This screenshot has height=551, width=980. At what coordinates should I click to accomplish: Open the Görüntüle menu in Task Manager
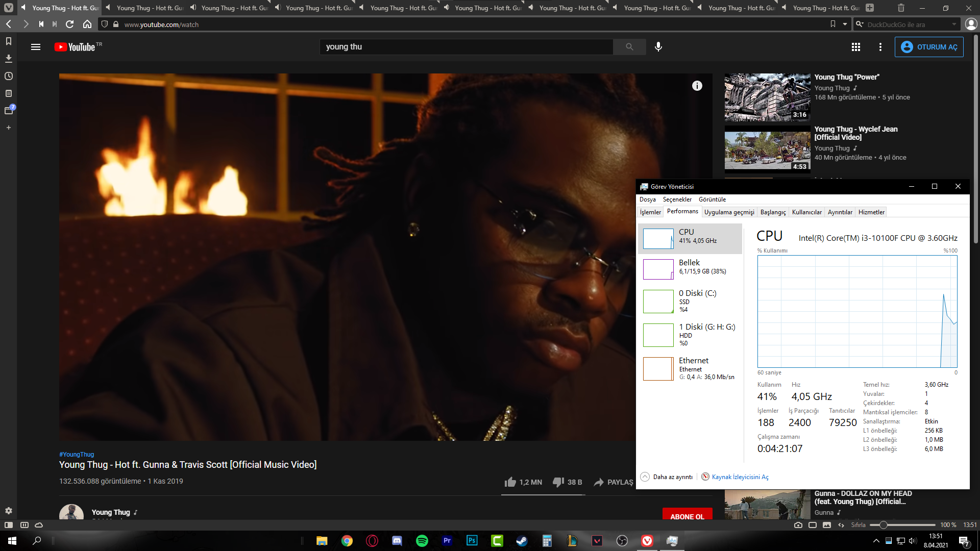[712, 199]
